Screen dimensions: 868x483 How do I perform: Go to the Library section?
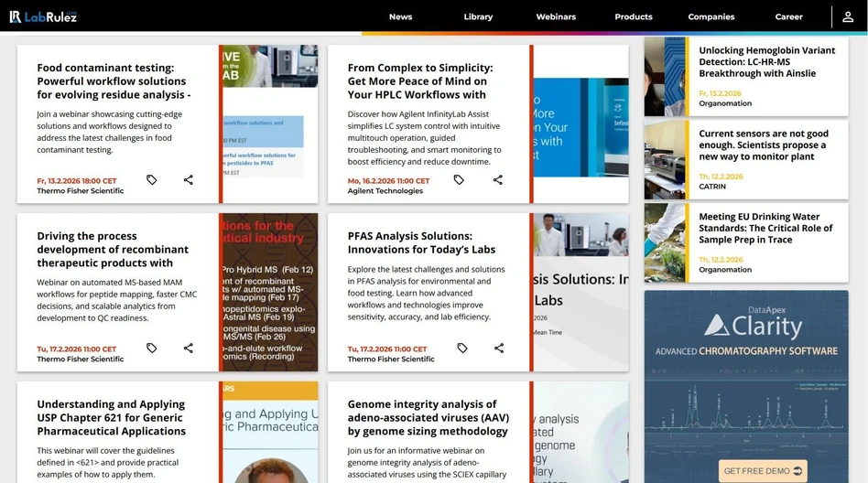coord(478,16)
